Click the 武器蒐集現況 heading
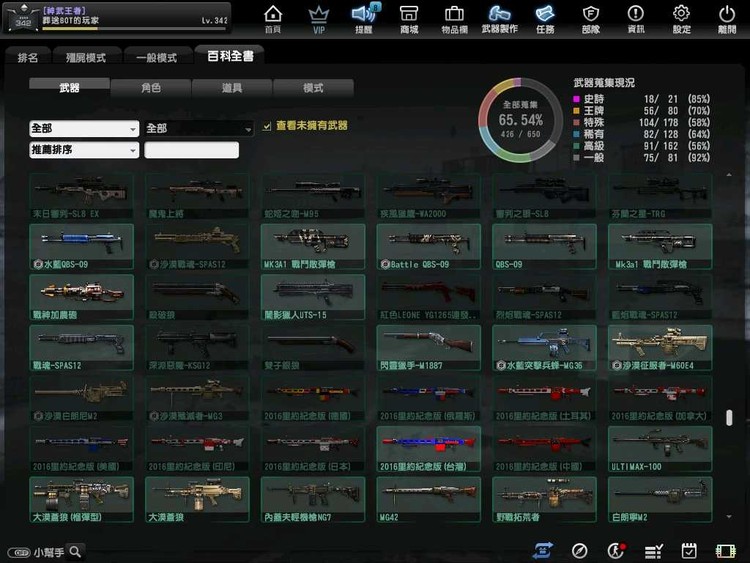 604,83
